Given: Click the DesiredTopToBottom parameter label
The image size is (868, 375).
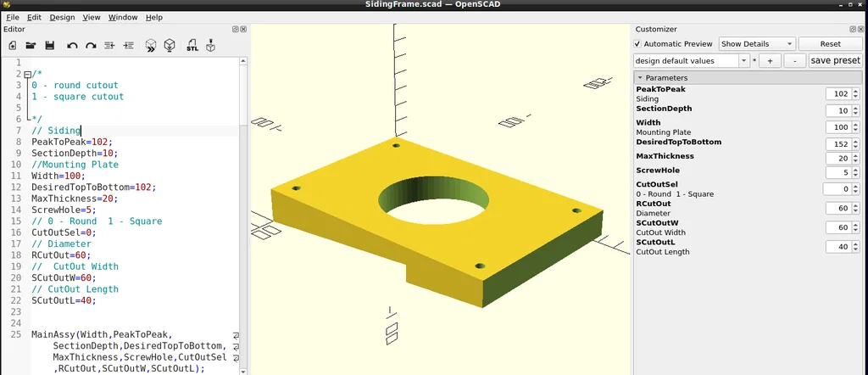Looking at the screenshot, I should pyautogui.click(x=678, y=143).
